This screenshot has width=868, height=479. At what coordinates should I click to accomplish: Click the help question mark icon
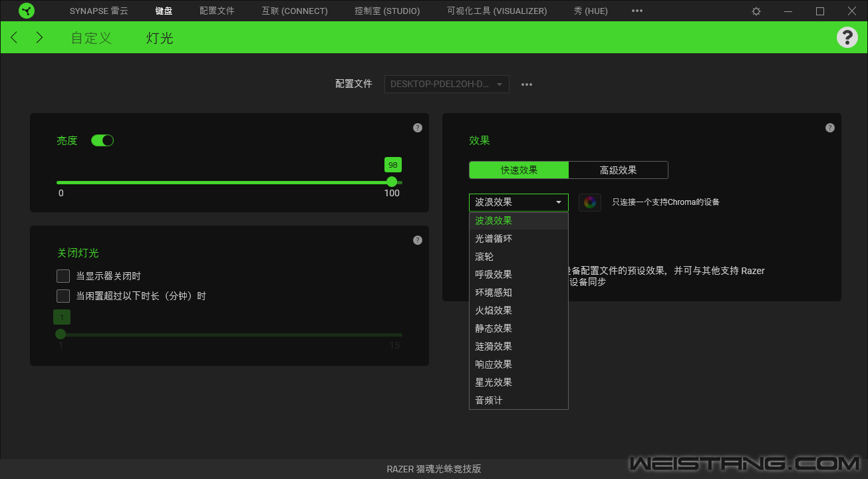[847, 37]
